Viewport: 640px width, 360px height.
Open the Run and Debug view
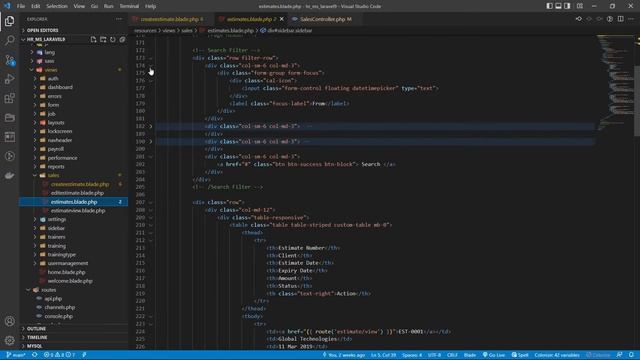[x=9, y=79]
